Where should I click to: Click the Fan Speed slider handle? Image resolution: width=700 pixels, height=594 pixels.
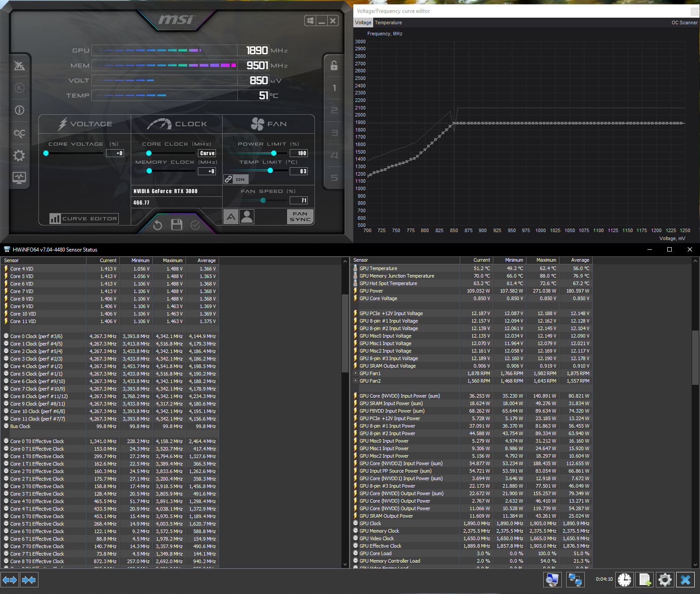[263, 200]
